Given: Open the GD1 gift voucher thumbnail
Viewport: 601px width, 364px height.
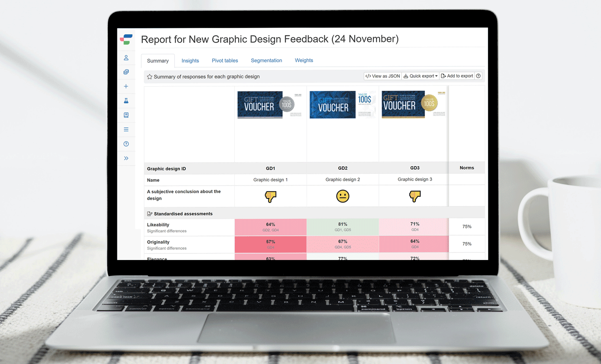Looking at the screenshot, I should click(270, 104).
